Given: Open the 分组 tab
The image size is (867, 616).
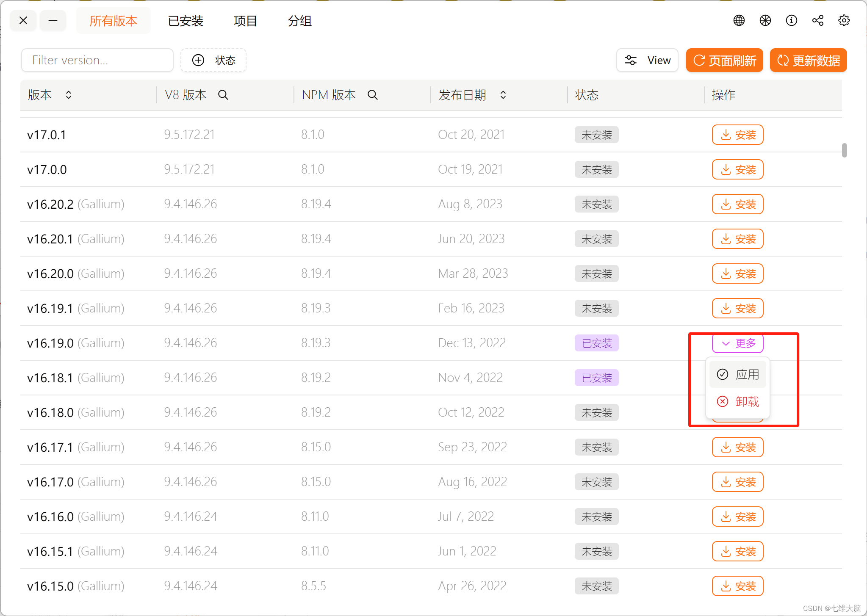Looking at the screenshot, I should coord(299,21).
